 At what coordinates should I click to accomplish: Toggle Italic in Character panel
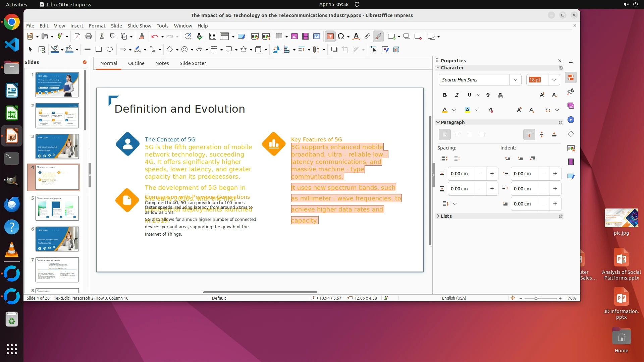(457, 95)
